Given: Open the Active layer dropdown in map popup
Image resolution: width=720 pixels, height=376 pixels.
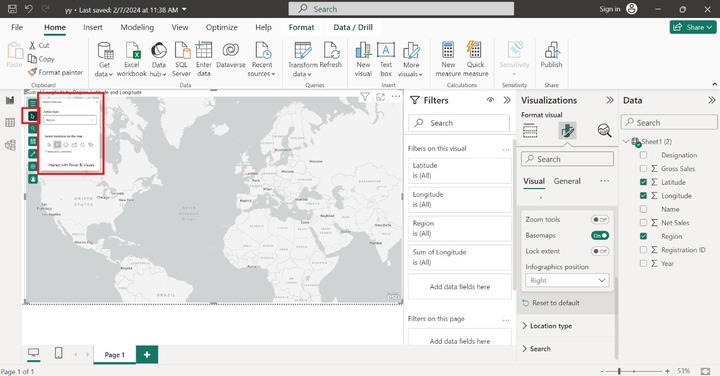Looking at the screenshot, I should click(x=70, y=120).
